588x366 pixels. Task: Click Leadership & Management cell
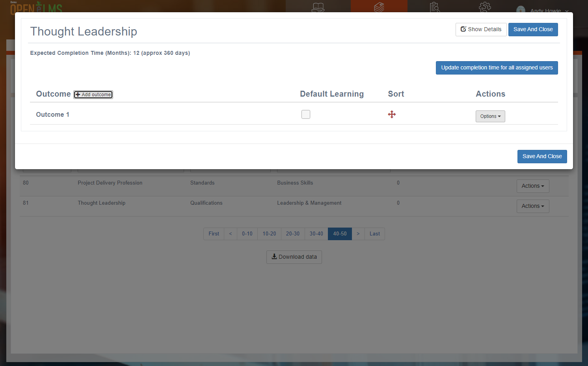pos(309,203)
